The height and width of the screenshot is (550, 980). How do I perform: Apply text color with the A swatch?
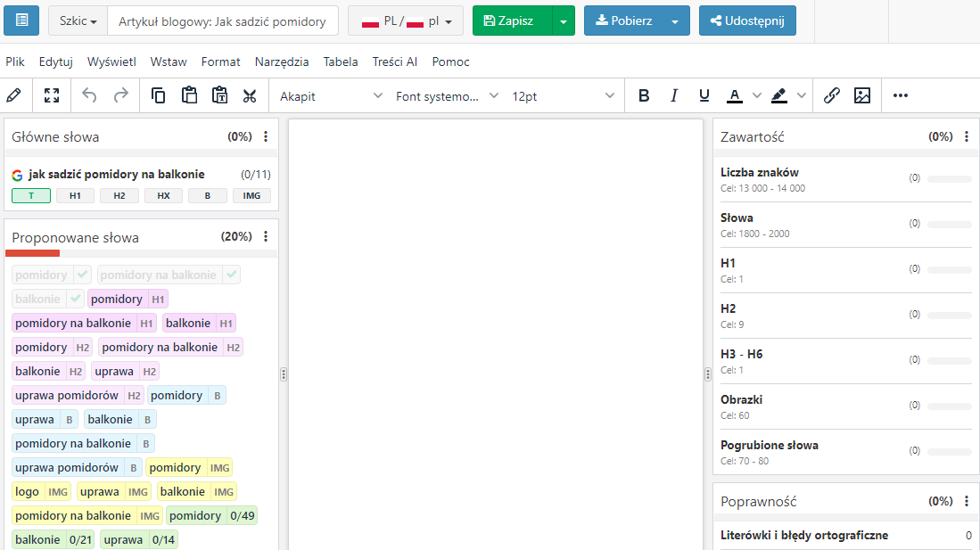[735, 95]
